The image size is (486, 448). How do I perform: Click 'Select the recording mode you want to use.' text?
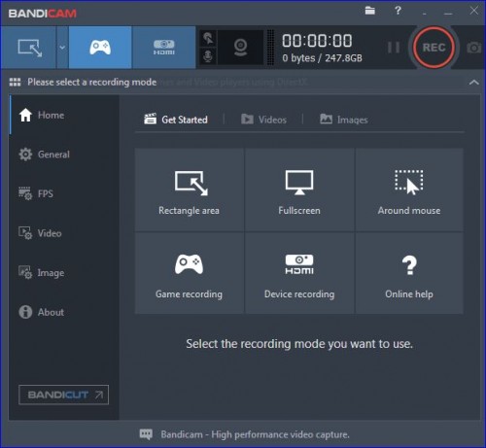point(299,344)
